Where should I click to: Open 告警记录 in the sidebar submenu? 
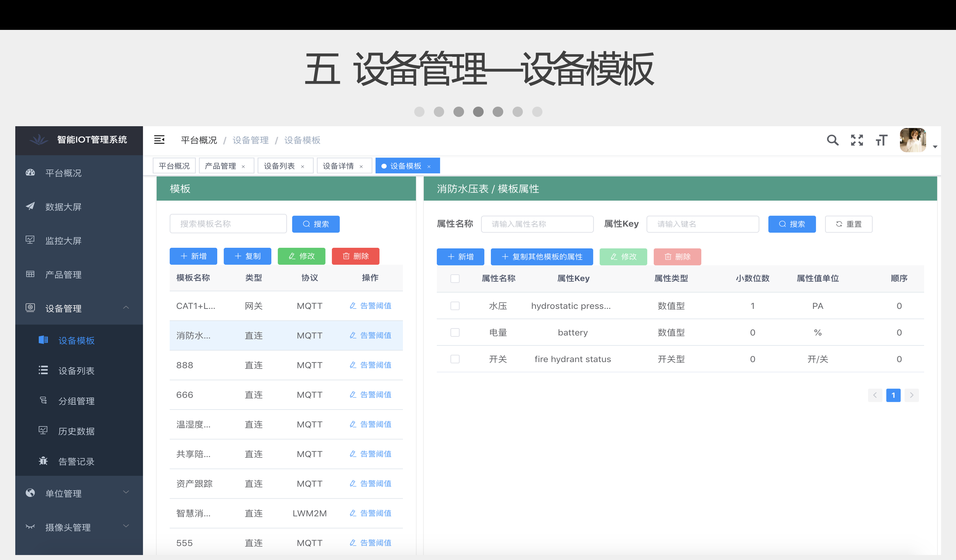point(79,461)
